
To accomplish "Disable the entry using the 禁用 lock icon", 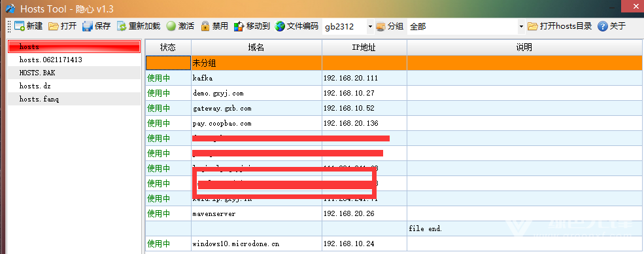I will coord(205,26).
